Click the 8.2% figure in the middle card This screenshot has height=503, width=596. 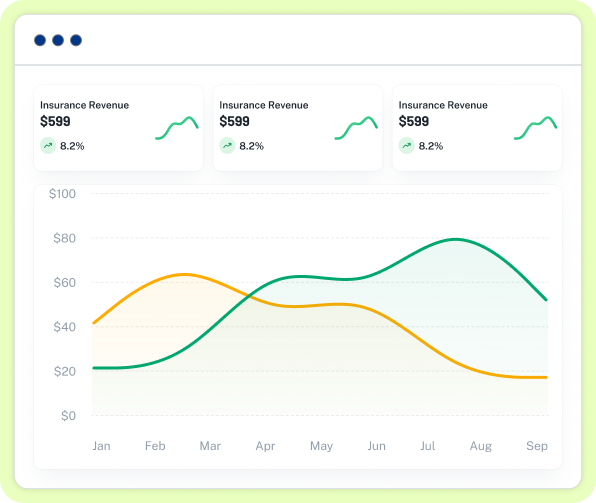point(252,146)
